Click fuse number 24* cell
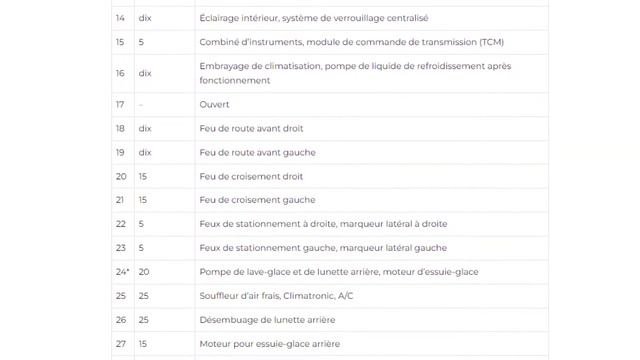The image size is (640, 360). [123, 272]
